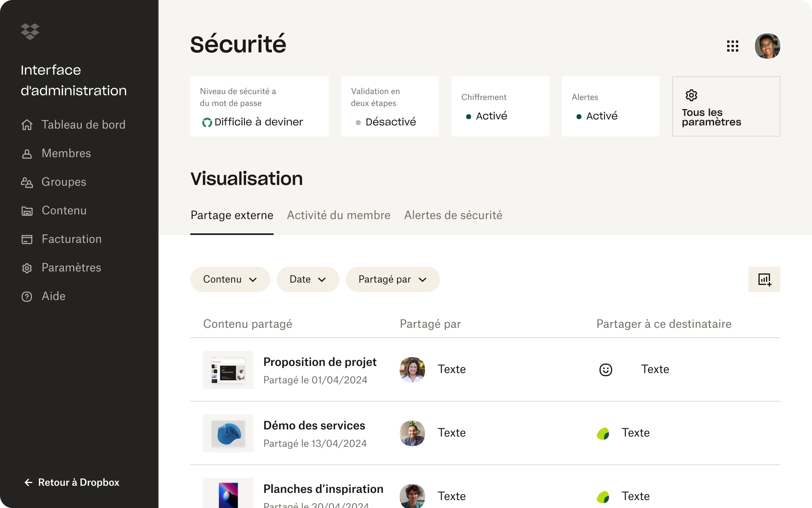
Task: Open Groupes in the sidebar
Action: (54, 182)
